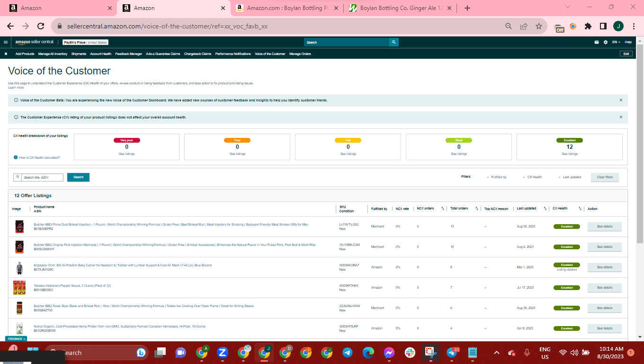The height and width of the screenshot is (364, 644).
Task: See details for Ergobaby Omni 360 carrier
Action: click(x=604, y=267)
